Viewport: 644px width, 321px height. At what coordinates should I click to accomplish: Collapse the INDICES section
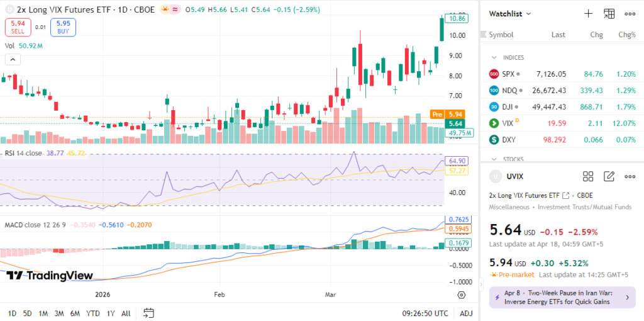pos(494,57)
